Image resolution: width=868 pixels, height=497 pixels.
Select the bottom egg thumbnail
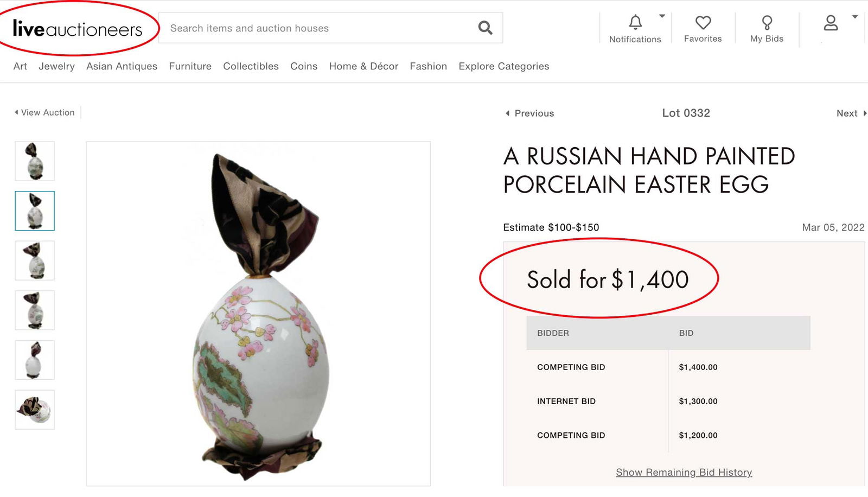34,410
